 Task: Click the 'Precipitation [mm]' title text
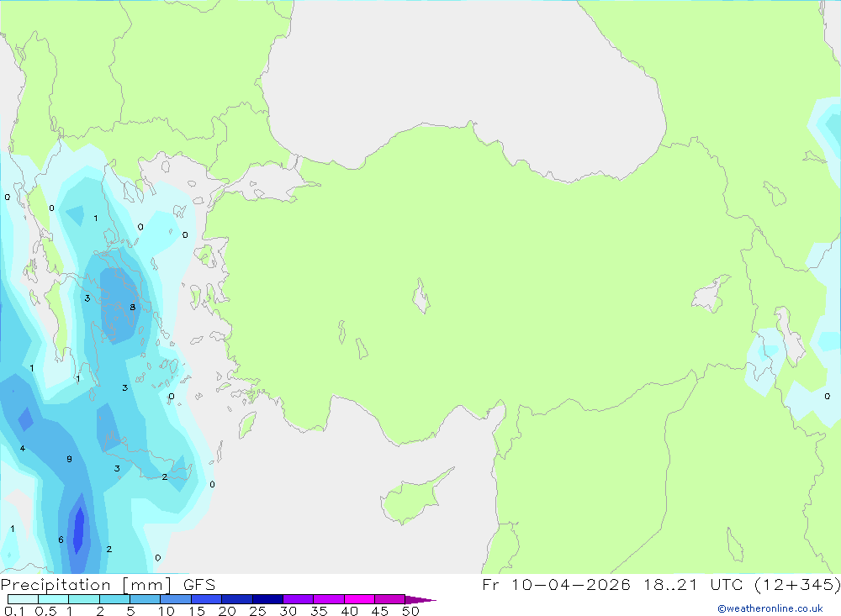point(87,585)
